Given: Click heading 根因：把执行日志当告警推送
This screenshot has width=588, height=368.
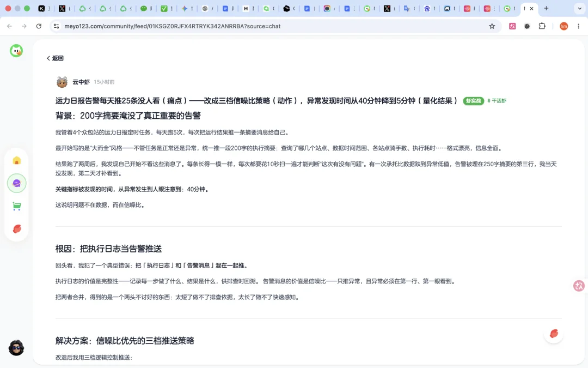Looking at the screenshot, I should click(108, 249).
